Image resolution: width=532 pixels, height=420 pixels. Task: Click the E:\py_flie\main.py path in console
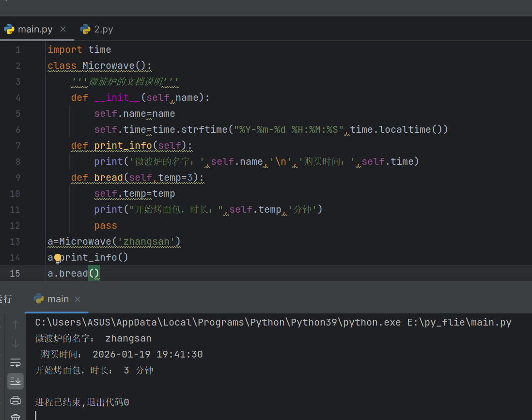click(459, 322)
